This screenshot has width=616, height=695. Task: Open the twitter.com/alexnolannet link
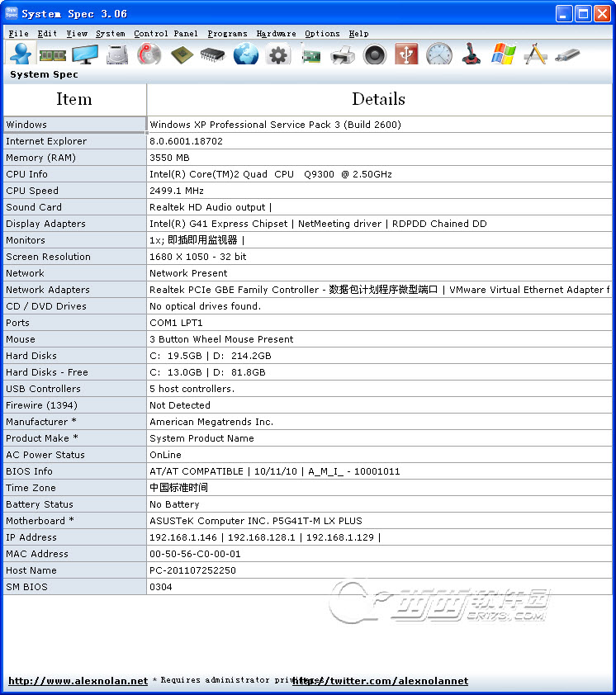[380, 681]
